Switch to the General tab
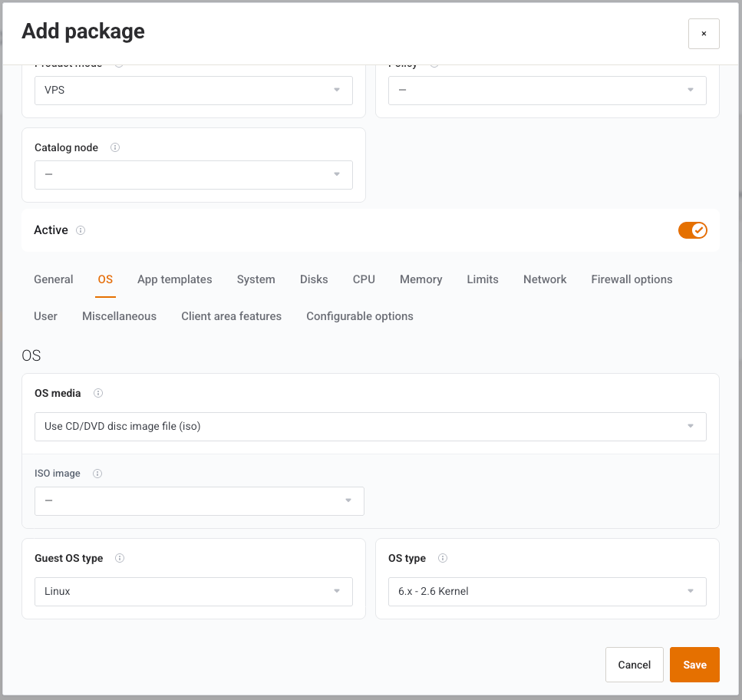 point(54,279)
